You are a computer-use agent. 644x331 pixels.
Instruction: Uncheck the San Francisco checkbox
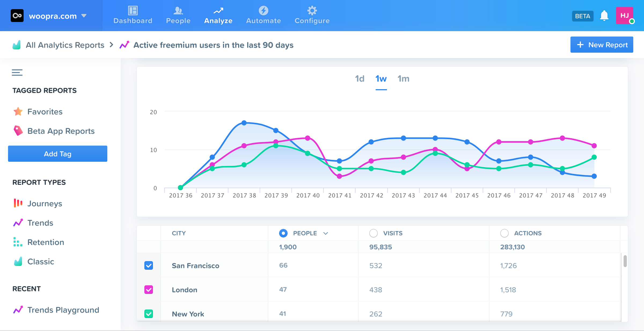click(x=149, y=265)
